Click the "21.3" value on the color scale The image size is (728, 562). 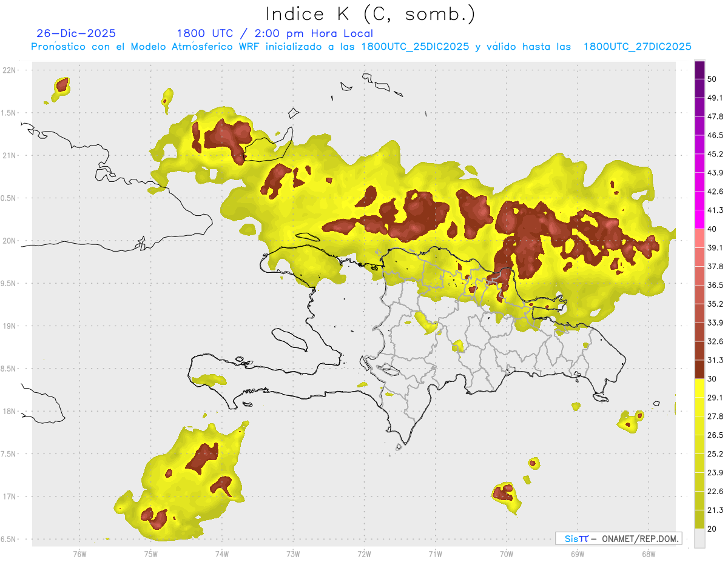[x=715, y=510]
